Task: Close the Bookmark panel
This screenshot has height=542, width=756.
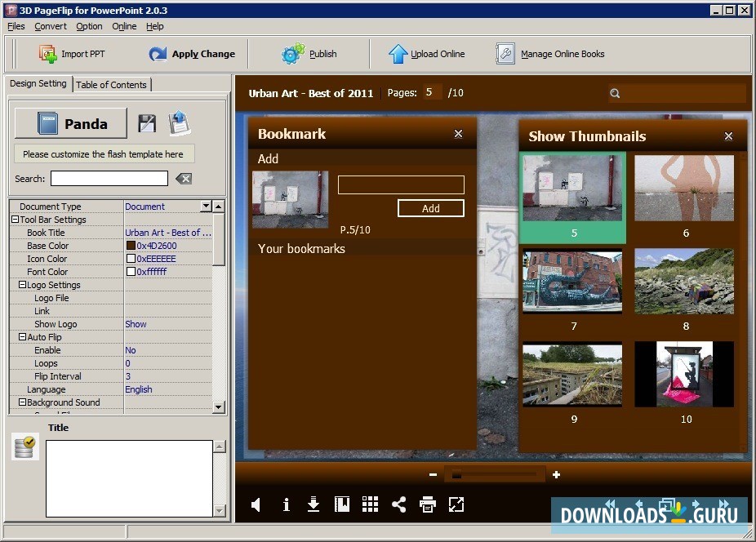Action: (458, 134)
